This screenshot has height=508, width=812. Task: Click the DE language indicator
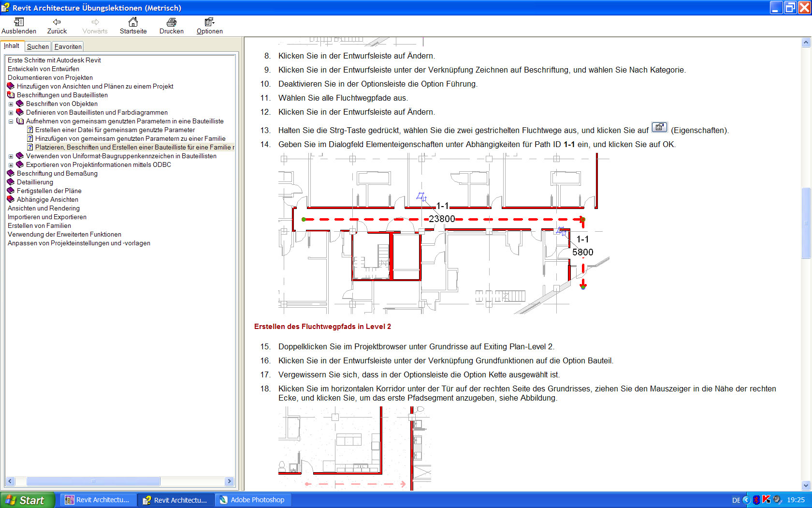(736, 500)
